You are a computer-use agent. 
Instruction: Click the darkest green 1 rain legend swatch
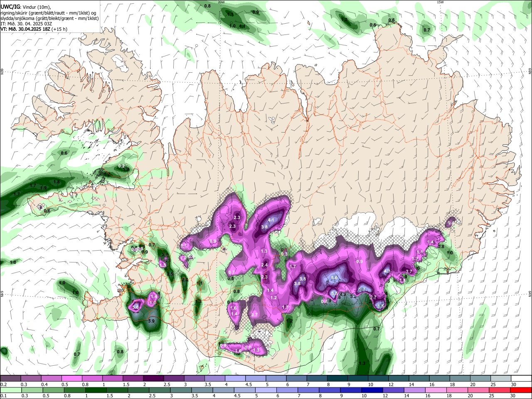pos(95,390)
